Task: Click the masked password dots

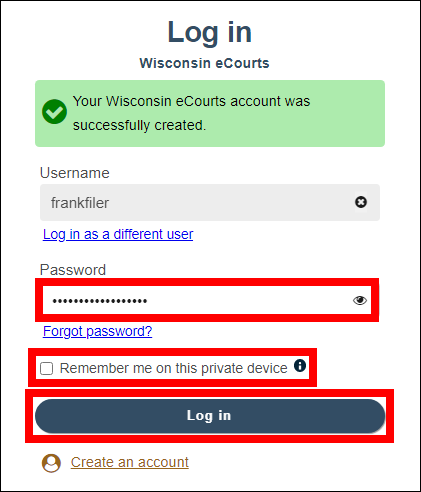Action: (100, 301)
